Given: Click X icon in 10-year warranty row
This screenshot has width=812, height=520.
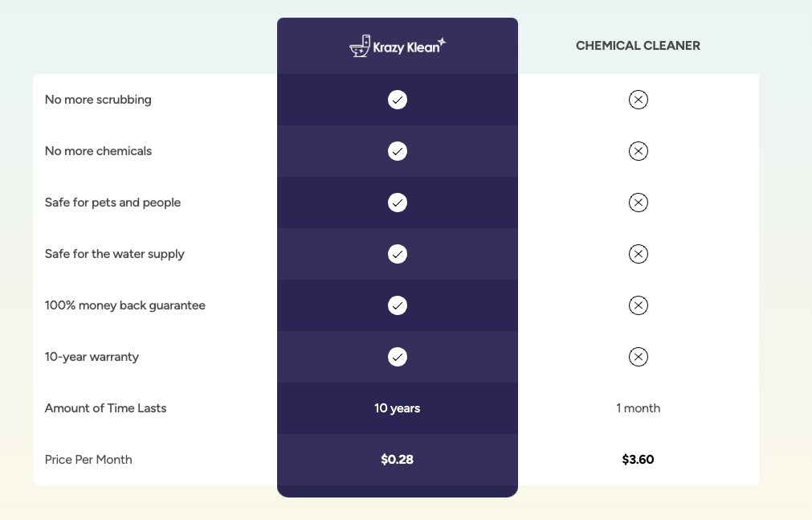Looking at the screenshot, I should (638, 357).
